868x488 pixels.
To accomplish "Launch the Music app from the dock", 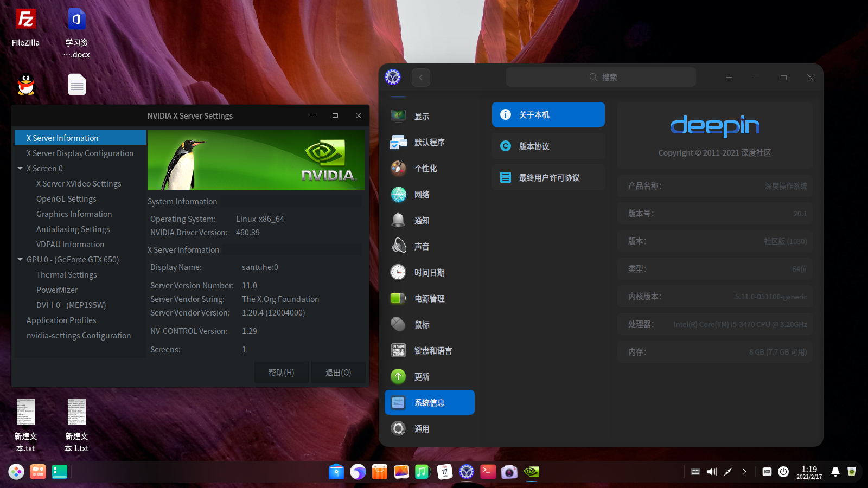I will pos(423,472).
